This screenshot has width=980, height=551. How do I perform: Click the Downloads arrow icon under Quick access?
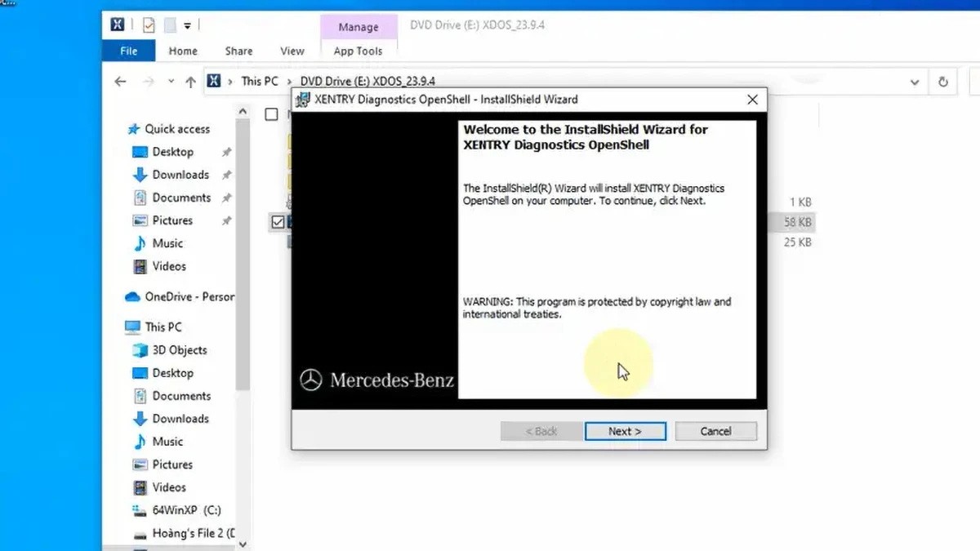click(x=140, y=175)
